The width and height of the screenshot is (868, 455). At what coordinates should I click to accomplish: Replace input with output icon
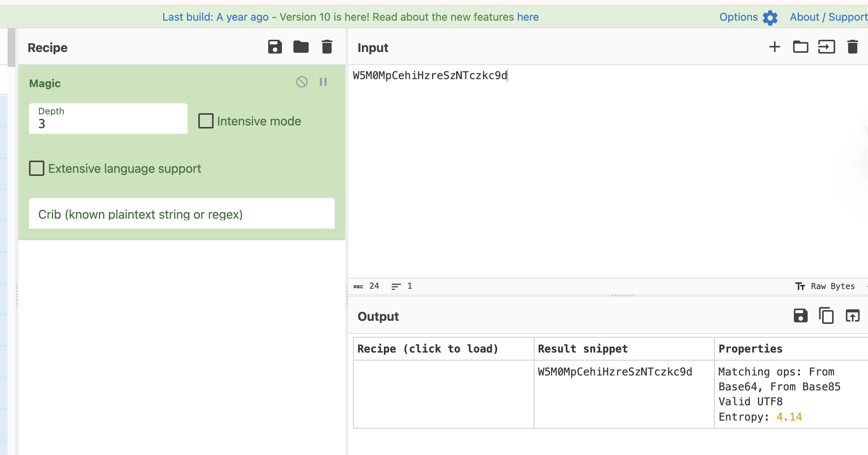click(x=853, y=316)
